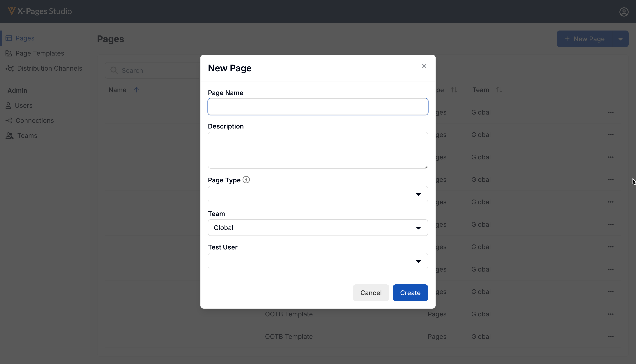This screenshot has width=636, height=364.
Task: Click the search magnifier icon
Action: (114, 70)
